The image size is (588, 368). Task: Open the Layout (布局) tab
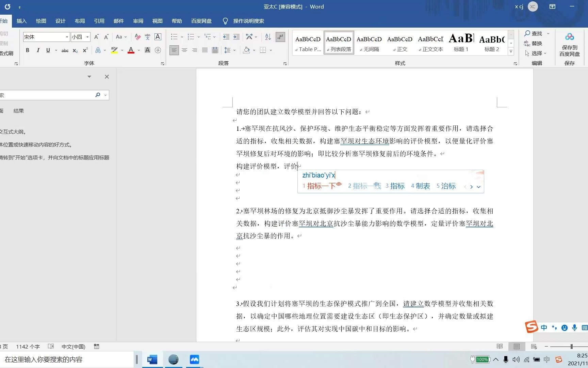coord(80,21)
